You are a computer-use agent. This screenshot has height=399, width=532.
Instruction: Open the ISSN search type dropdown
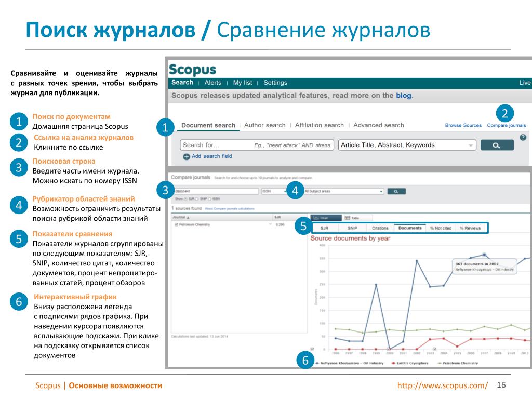274,191
